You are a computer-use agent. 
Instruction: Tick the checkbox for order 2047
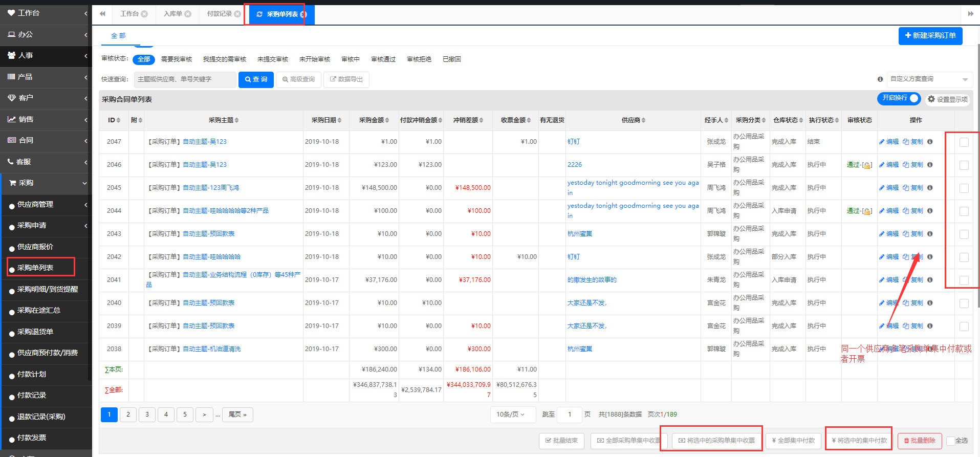click(x=964, y=142)
